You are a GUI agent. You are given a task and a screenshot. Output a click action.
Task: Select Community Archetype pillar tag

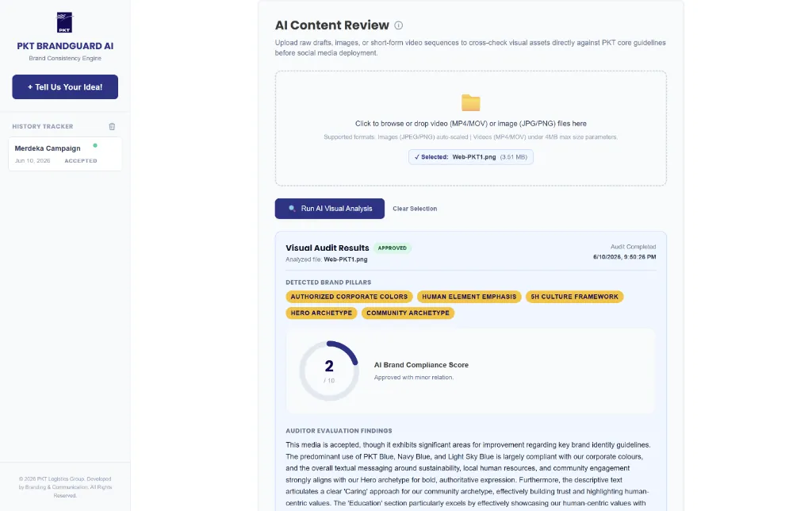point(408,313)
